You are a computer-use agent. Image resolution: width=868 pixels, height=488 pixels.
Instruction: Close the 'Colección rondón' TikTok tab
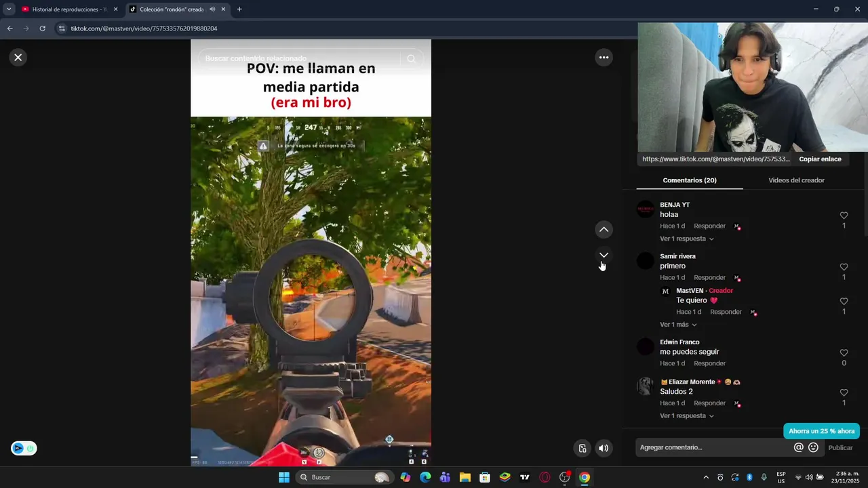tap(223, 9)
